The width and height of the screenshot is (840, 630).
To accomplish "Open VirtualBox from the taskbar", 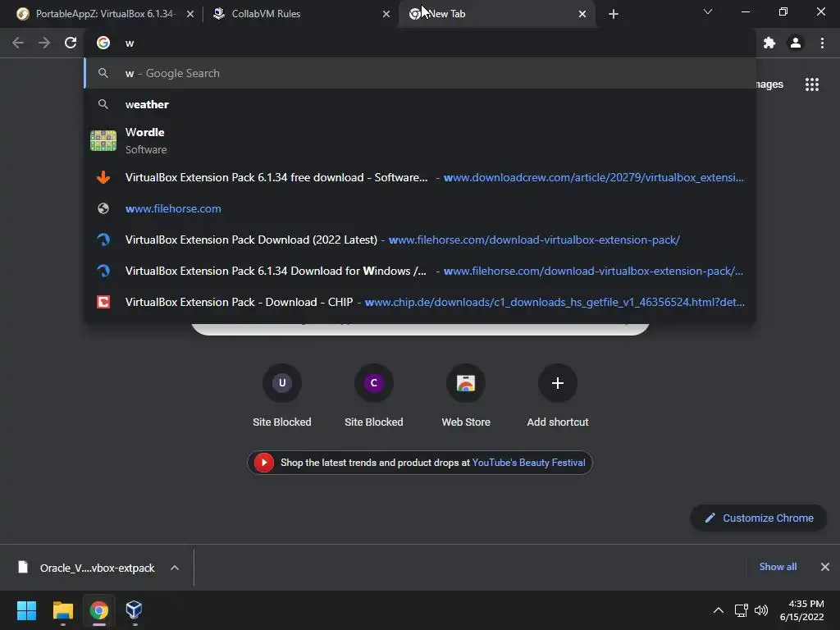I will pos(134,610).
